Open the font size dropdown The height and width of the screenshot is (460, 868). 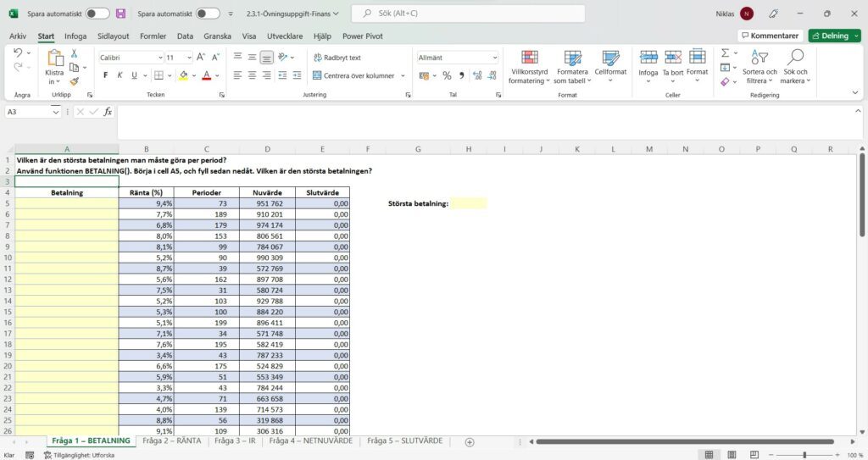point(189,58)
